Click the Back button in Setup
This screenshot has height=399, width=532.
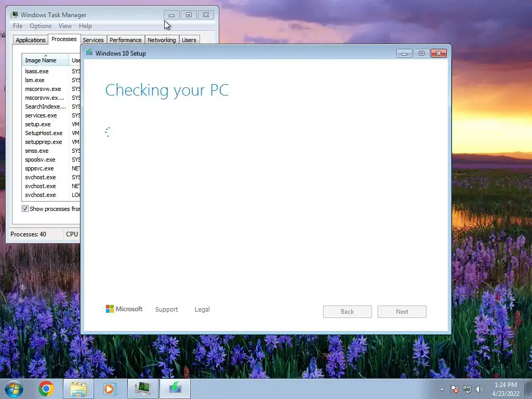(x=348, y=312)
